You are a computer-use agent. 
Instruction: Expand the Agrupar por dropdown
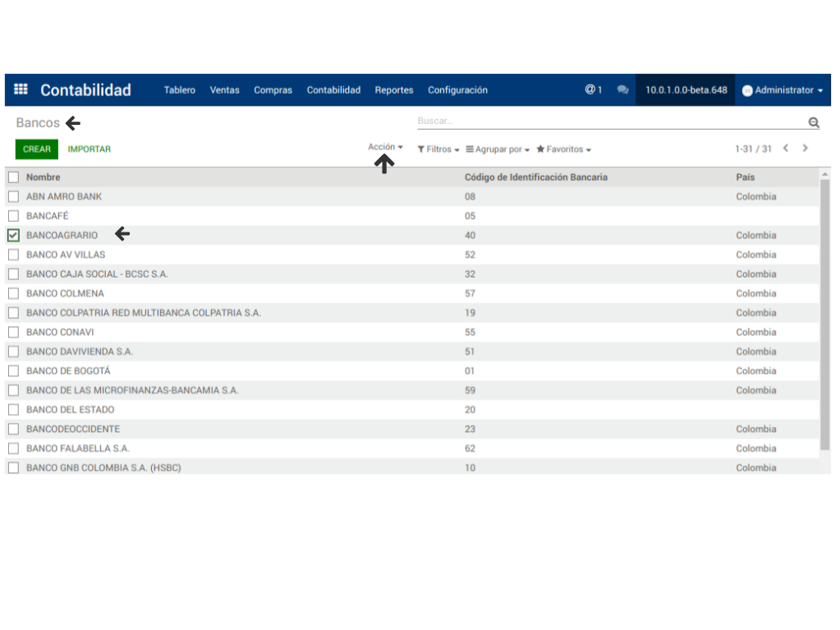(498, 149)
